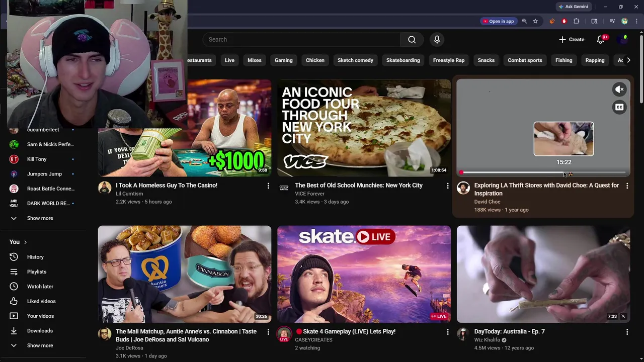Open the notifications bell
Screen dimensions: 644x362
[600, 39]
